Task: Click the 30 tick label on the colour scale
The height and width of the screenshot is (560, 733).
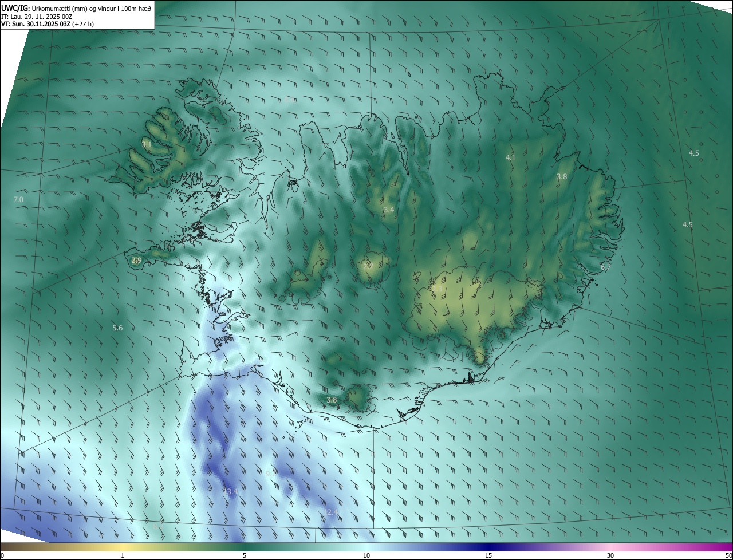Action: (610, 555)
